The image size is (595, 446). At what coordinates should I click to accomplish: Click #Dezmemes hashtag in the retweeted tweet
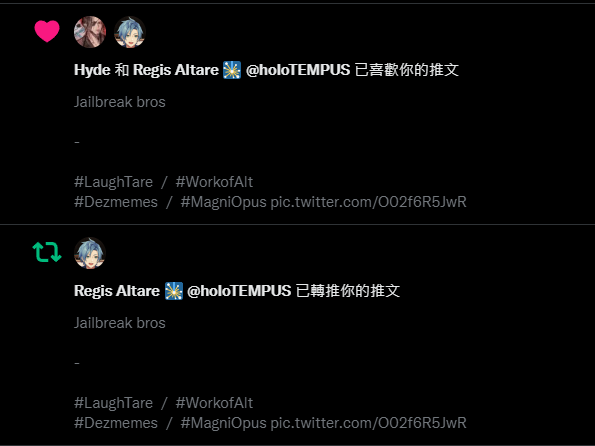tap(116, 423)
